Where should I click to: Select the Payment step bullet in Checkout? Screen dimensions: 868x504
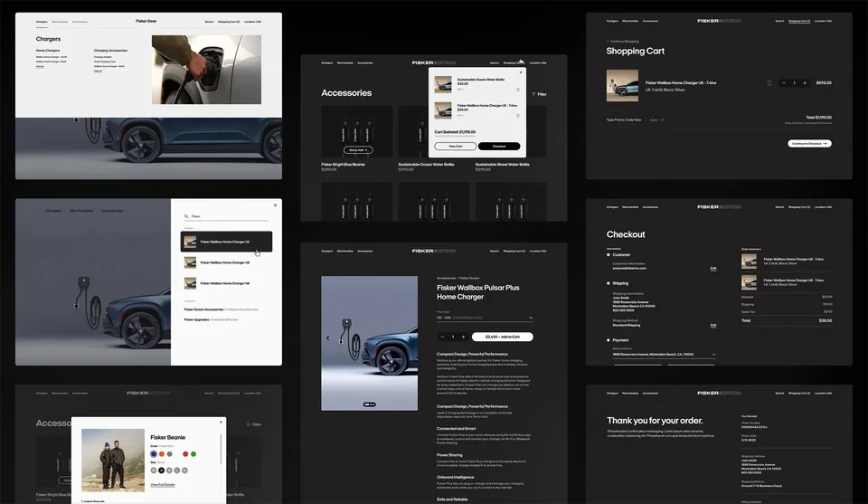pyautogui.click(x=609, y=340)
